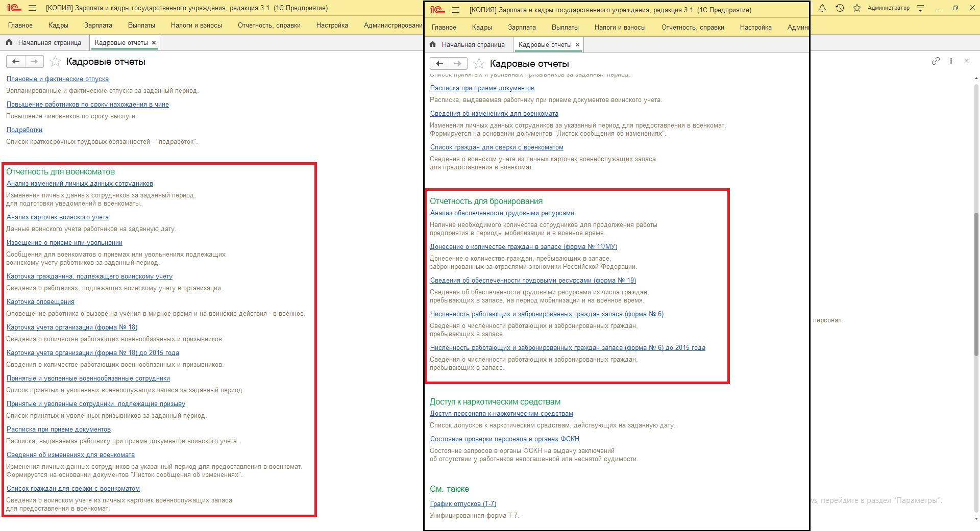This screenshot has height=531, width=980.
Task: Close the form with the X below the title bar
Action: click(966, 61)
